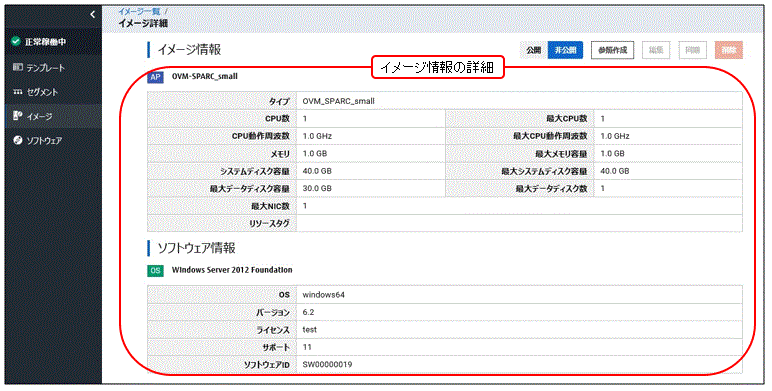Go back via イメージ一覧 breadcrumb link
This screenshot has height=391, width=772.
[x=139, y=11]
